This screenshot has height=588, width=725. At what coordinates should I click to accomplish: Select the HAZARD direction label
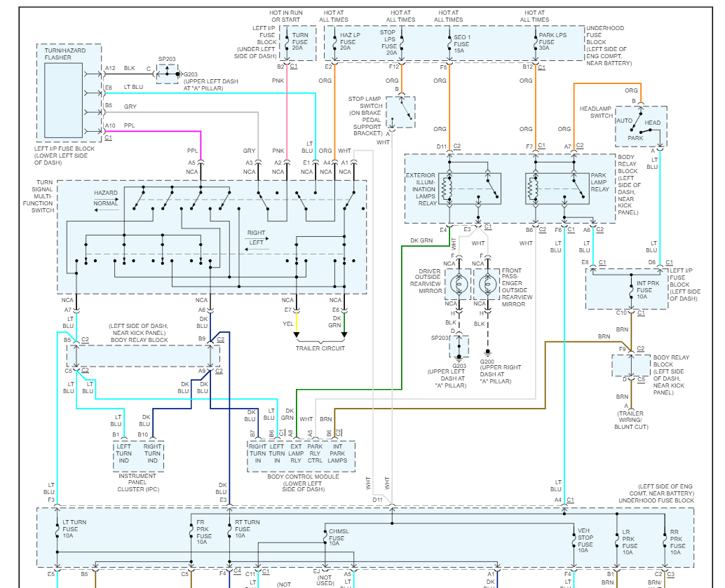tap(106, 193)
